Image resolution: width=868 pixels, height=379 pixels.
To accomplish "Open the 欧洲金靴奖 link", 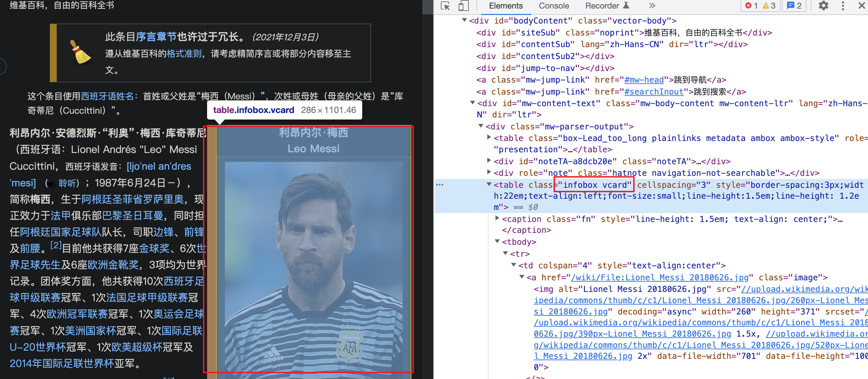I will click(x=113, y=265).
